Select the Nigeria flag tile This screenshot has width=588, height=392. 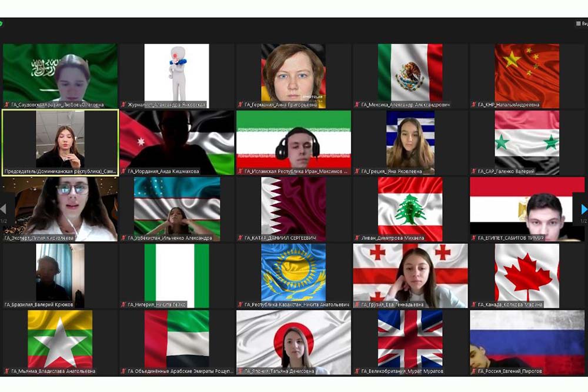176,276
